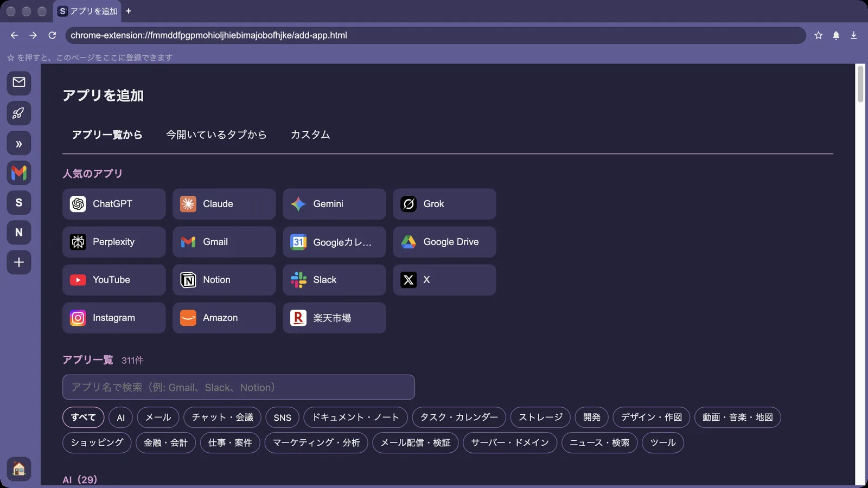Expand the sidebar with the double chevron
The width and height of the screenshot is (868, 488).
click(x=19, y=144)
